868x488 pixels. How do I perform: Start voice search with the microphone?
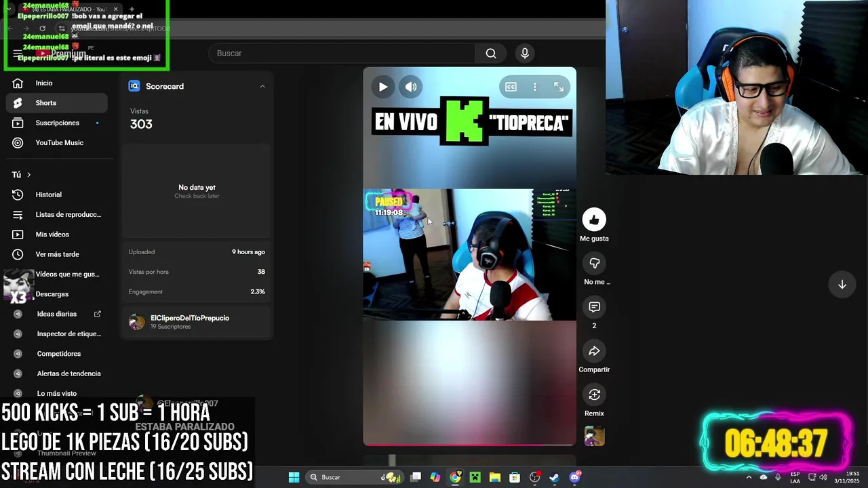pos(524,53)
